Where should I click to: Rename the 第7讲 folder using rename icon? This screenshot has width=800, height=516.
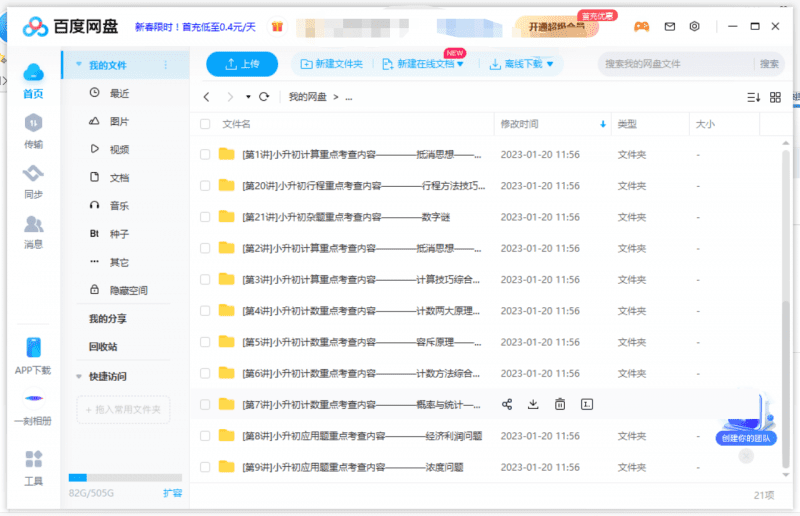click(x=587, y=404)
